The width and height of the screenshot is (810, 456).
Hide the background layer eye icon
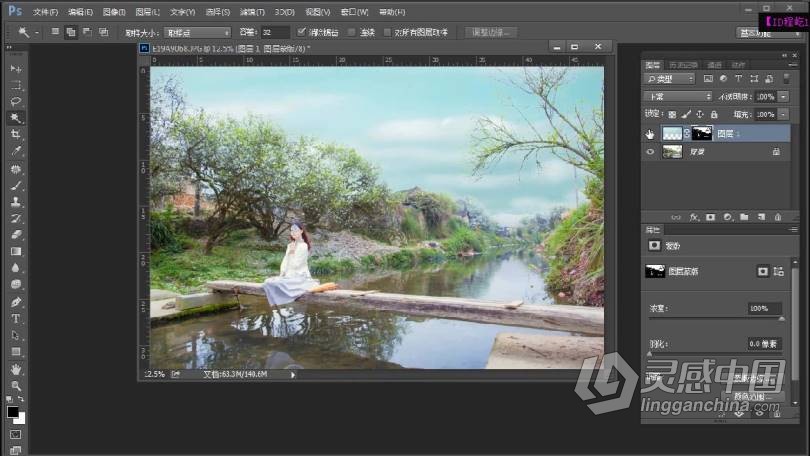click(x=650, y=152)
